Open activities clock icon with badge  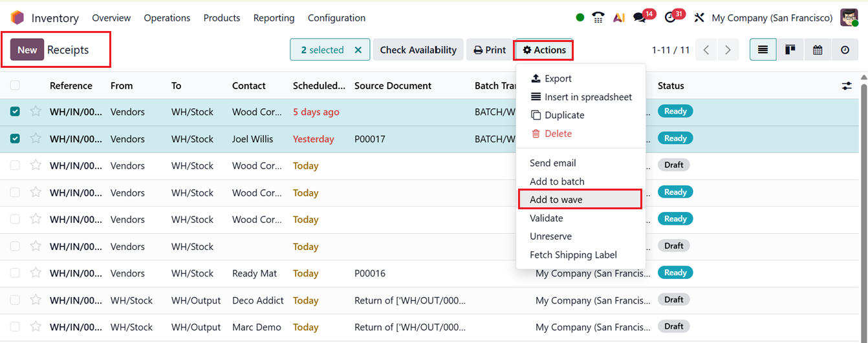670,17
